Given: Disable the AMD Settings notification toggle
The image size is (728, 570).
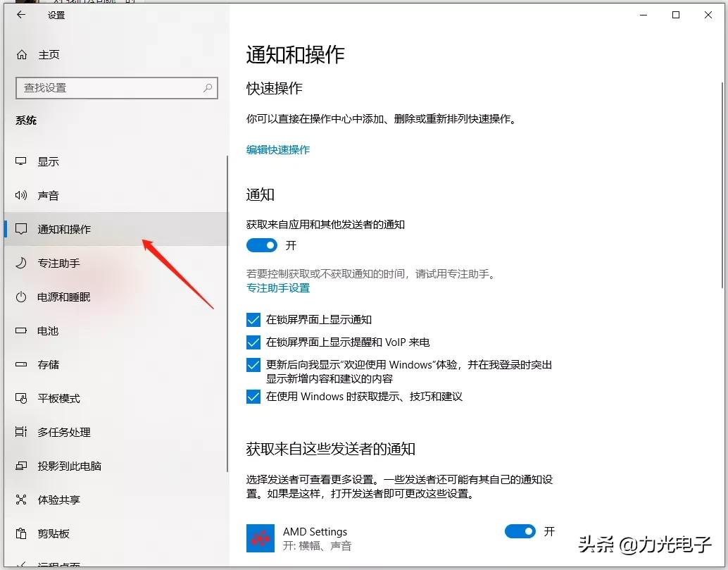Looking at the screenshot, I should tap(520, 531).
